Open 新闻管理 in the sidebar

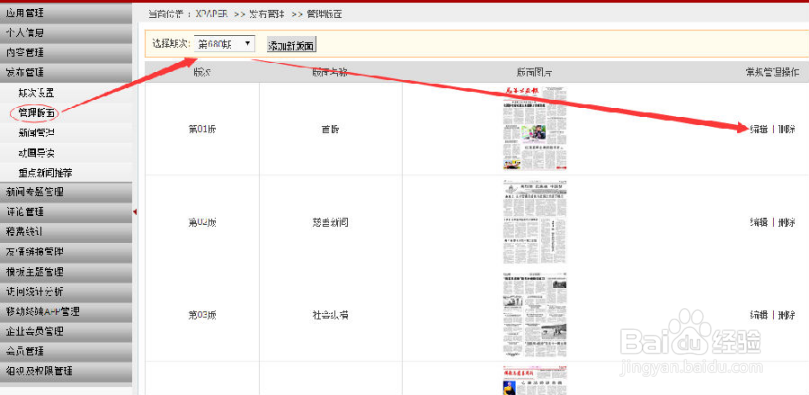[x=36, y=133]
